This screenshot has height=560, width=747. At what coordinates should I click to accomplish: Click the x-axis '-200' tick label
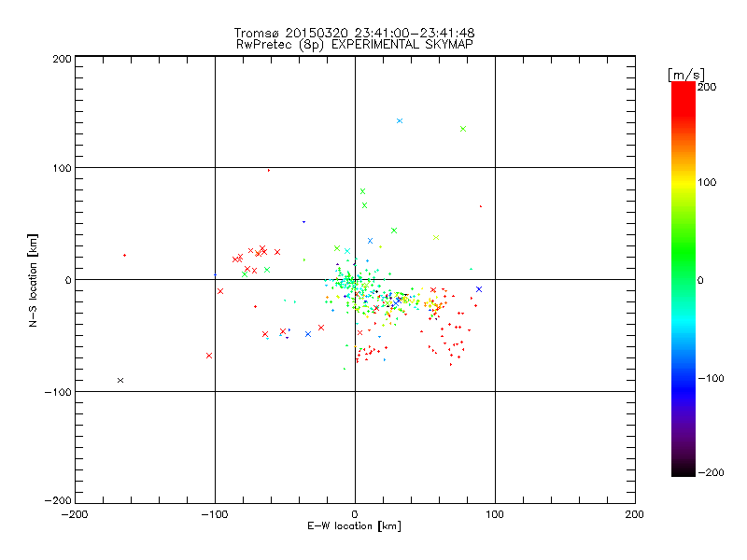[x=75, y=514]
